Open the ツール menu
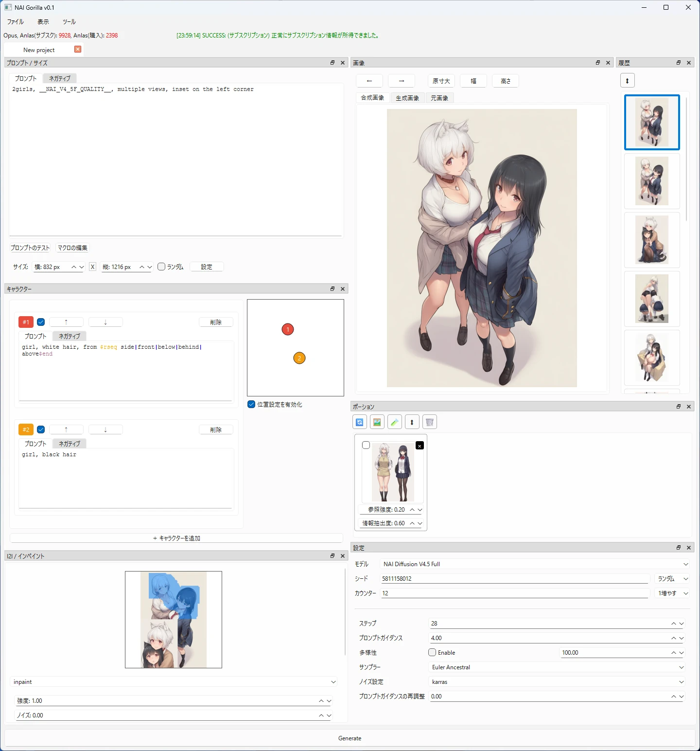This screenshot has width=700, height=751. pos(69,22)
